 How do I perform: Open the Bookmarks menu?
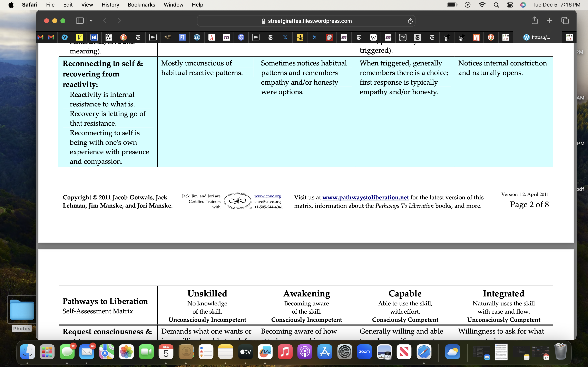coord(141,5)
